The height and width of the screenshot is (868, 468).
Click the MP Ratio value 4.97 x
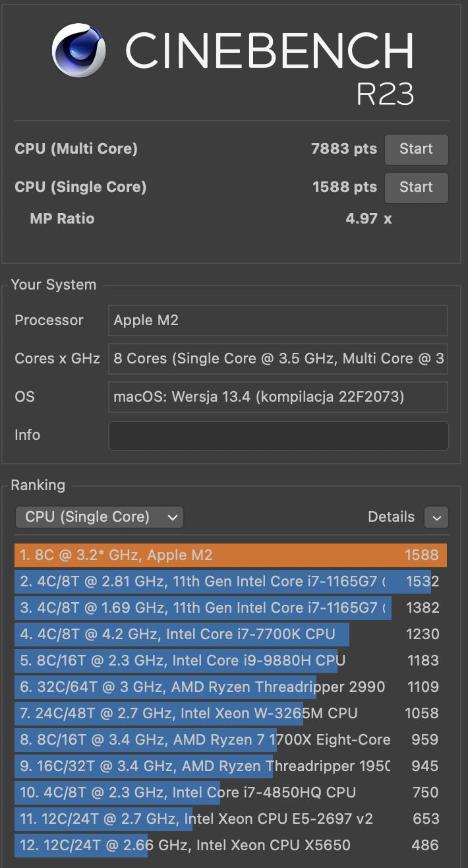coord(369,219)
